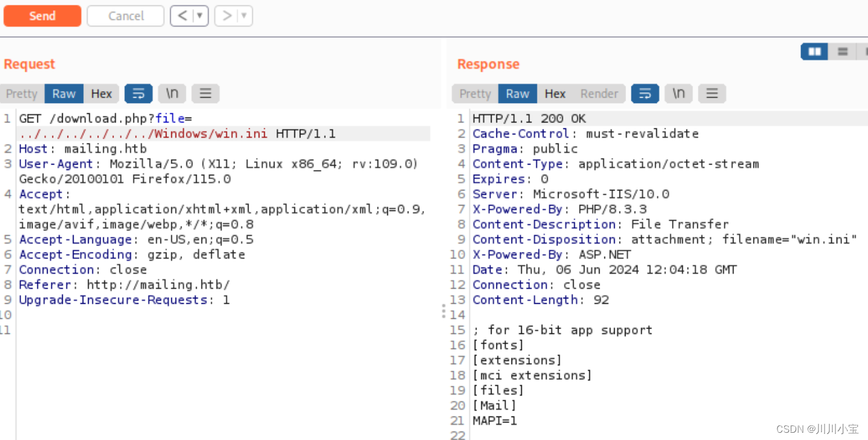Switch Response view to Pretty tab
Screen dimensions: 868x440
(475, 93)
